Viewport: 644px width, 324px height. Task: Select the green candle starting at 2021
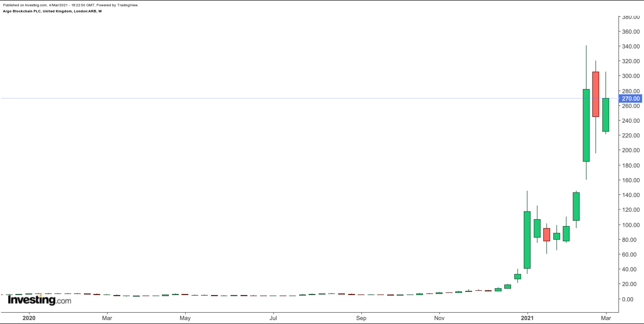[527, 240]
